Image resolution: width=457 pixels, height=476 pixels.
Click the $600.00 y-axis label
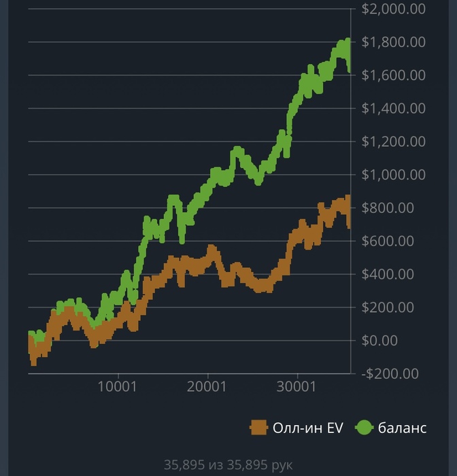[x=388, y=241]
